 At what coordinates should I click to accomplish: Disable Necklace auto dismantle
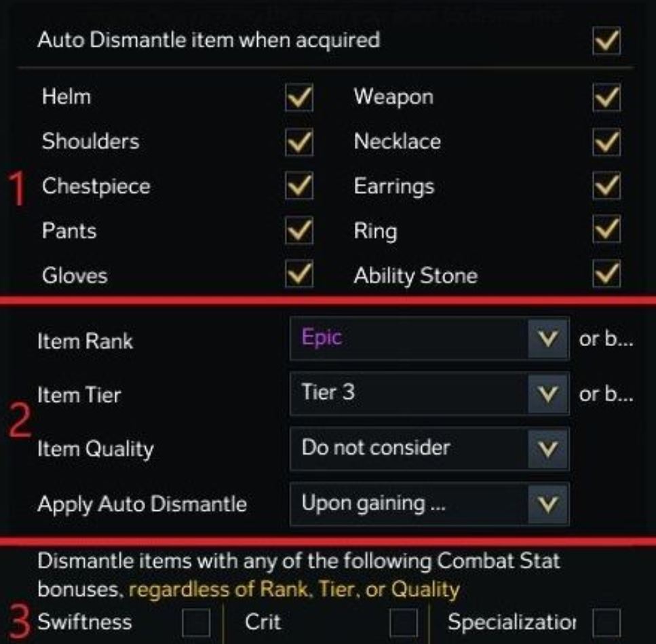pos(605,143)
